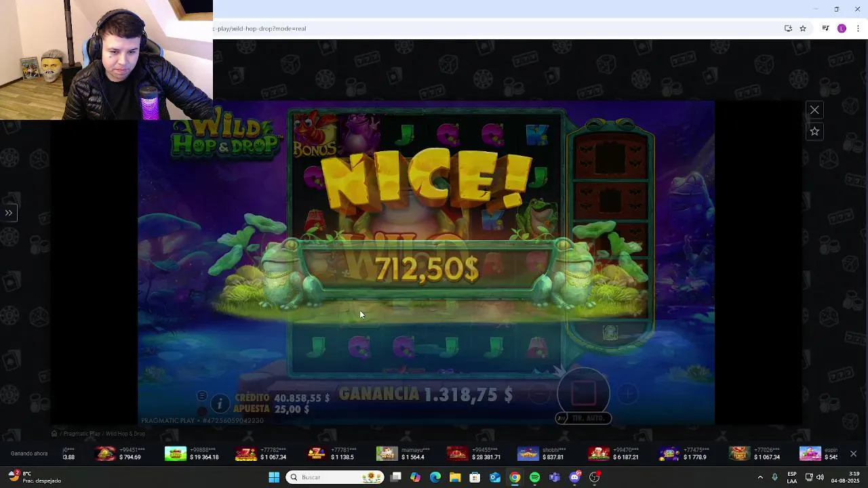Viewport: 868px width, 488px height.
Task: Open the last taskbar app with red badge
Action: point(595,477)
